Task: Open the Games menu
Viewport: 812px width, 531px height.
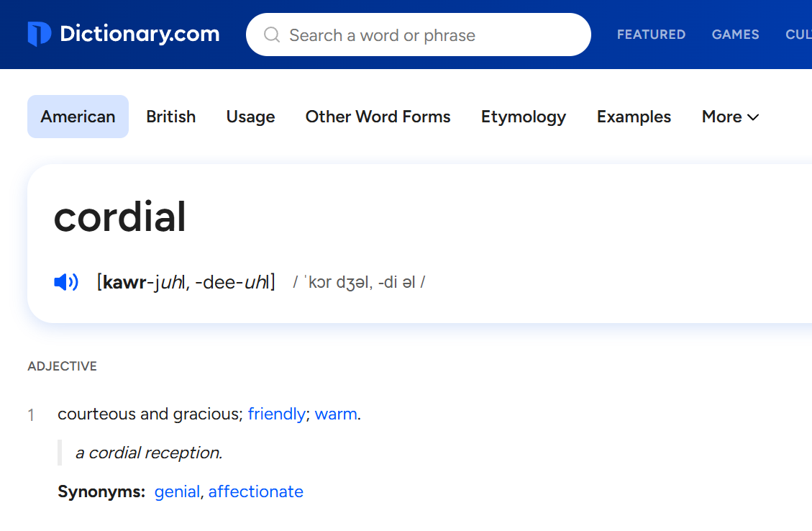Action: coord(735,35)
